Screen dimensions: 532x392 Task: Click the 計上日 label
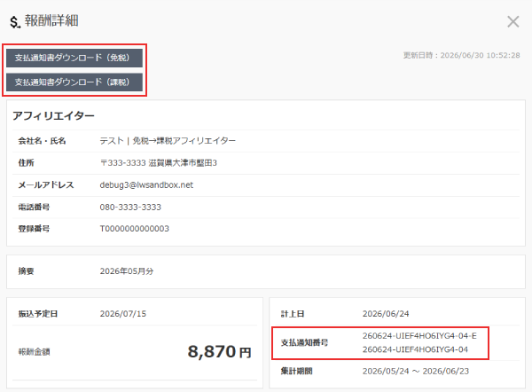[x=293, y=314]
